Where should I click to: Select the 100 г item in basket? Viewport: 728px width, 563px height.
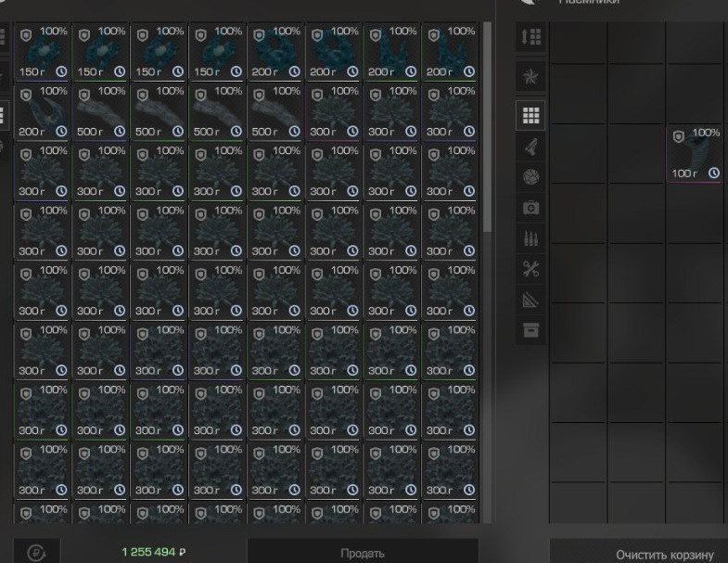[695, 154]
